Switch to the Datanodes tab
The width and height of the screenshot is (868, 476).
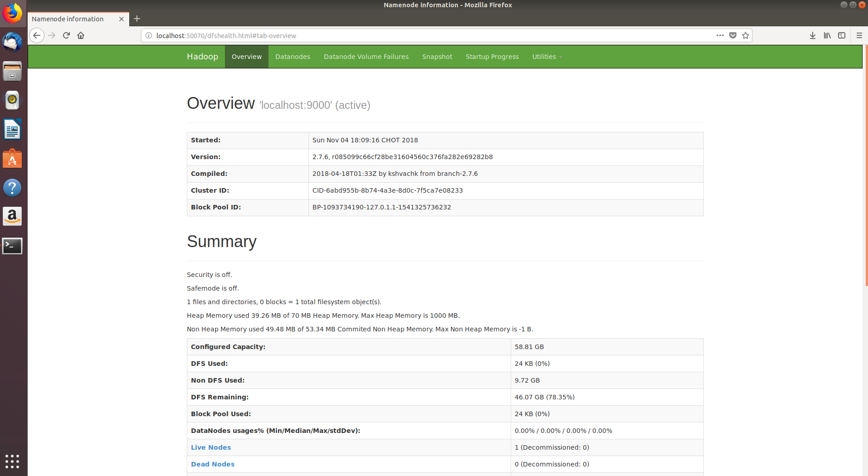[293, 57]
